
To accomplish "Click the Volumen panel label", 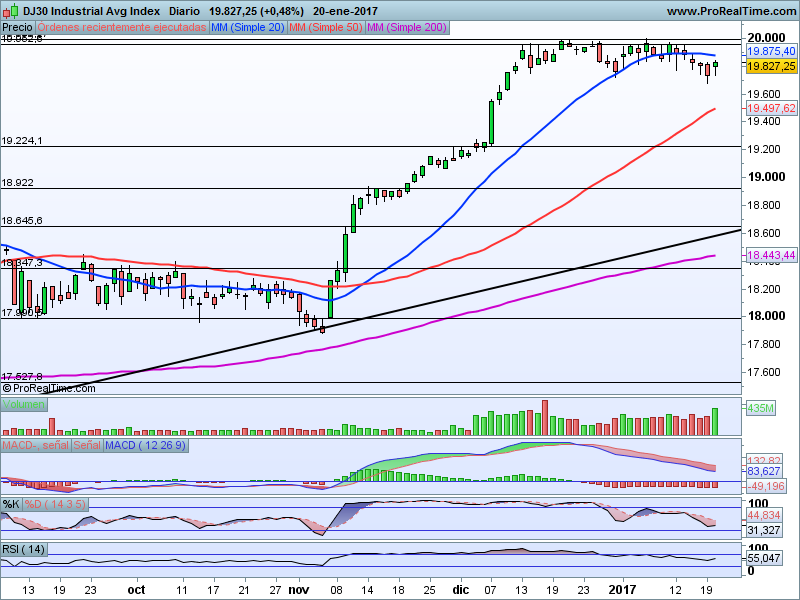I will point(23,405).
